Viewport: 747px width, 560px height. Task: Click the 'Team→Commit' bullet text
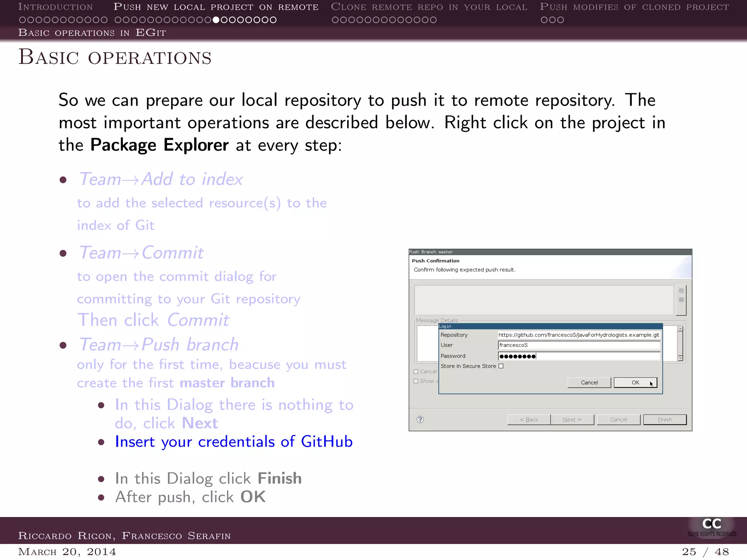point(141,253)
